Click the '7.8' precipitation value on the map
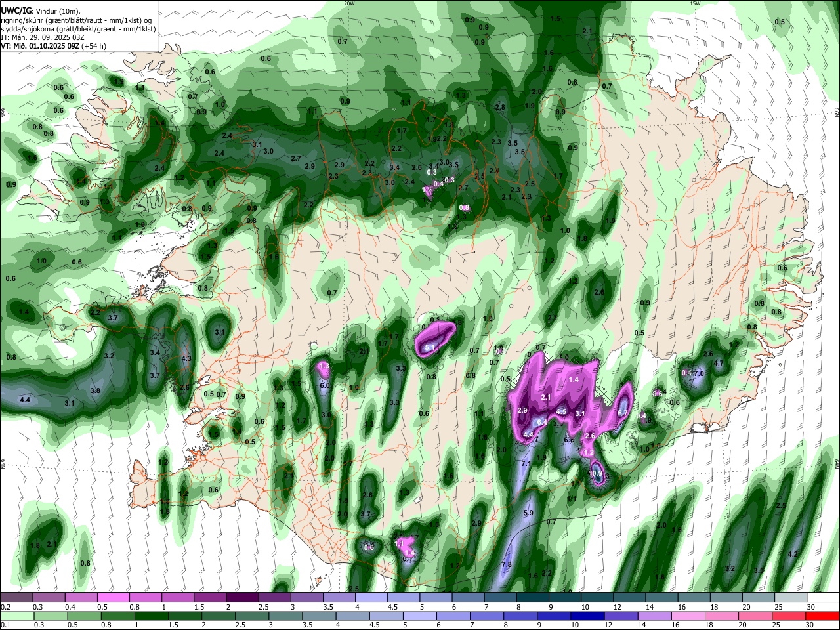 506,565
